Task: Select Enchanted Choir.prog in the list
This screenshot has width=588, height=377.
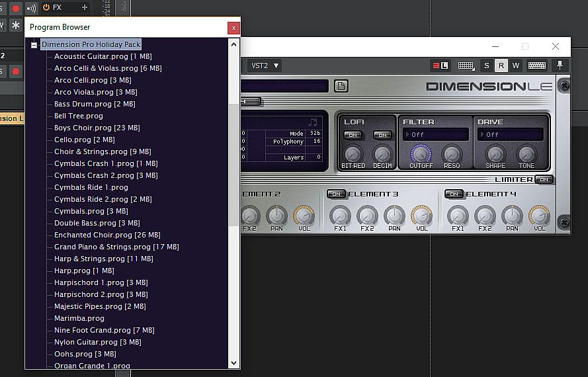Action: [93, 235]
